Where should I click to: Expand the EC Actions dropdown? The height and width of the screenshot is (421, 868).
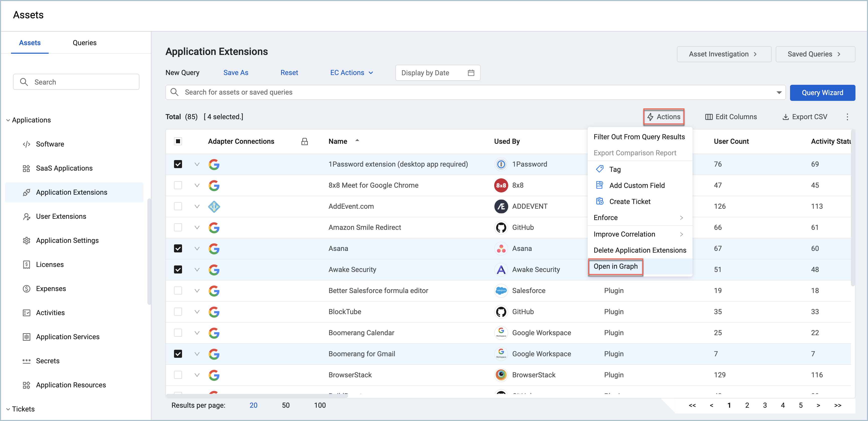[352, 73]
